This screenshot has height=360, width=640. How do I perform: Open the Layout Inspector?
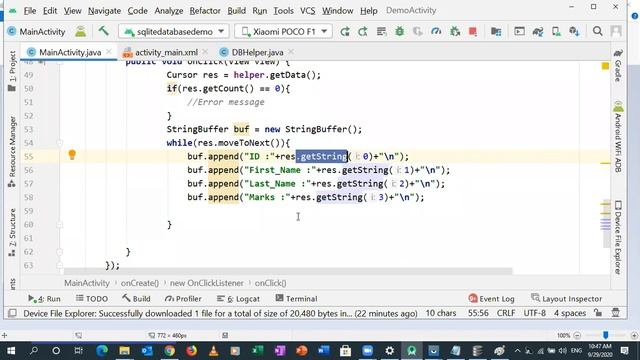coord(567,299)
